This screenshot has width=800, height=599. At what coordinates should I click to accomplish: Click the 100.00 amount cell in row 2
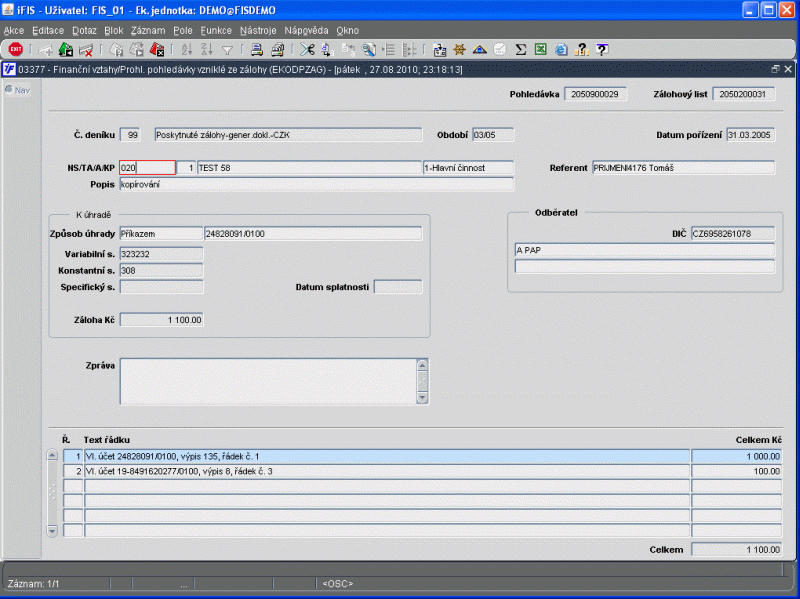click(737, 471)
